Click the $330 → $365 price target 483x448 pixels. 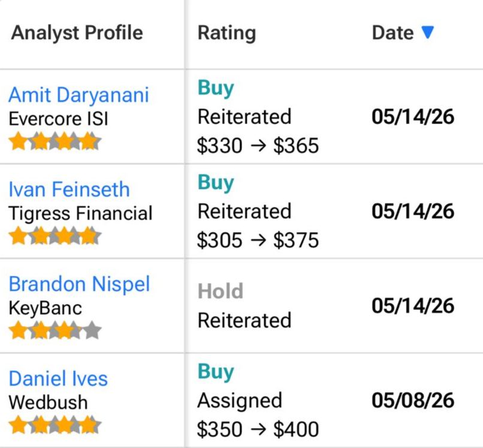[x=258, y=146]
